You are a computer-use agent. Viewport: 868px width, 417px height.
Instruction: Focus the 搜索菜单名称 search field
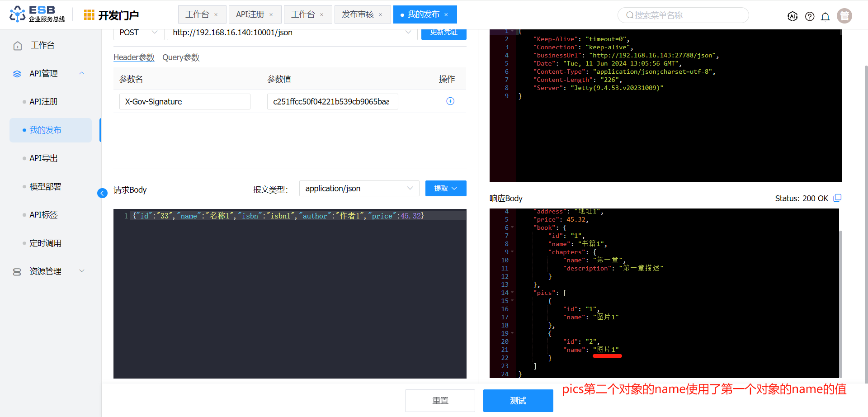(x=683, y=15)
